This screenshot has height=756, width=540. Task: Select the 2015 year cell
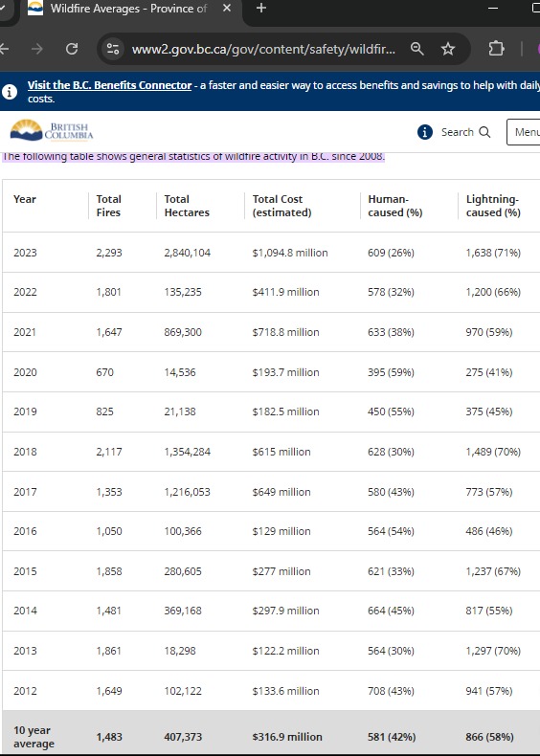(25, 571)
